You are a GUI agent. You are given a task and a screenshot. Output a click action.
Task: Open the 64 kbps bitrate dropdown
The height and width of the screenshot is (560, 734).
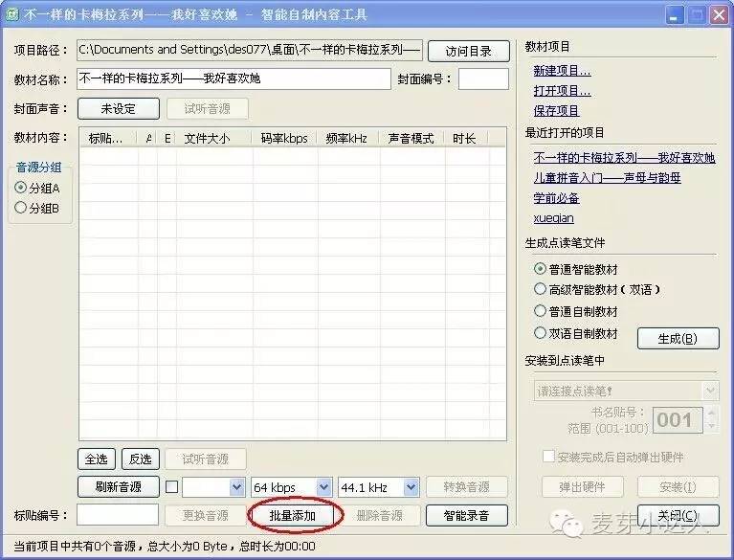[323, 487]
